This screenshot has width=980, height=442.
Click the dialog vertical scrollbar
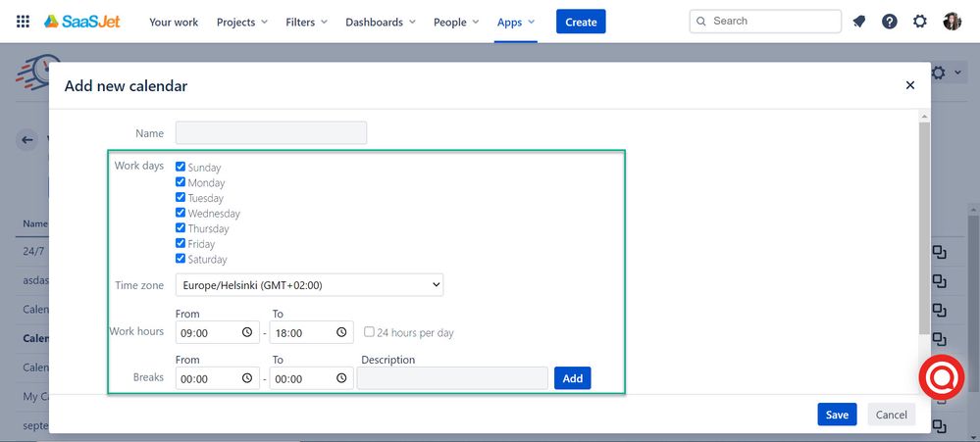pyautogui.click(x=924, y=228)
